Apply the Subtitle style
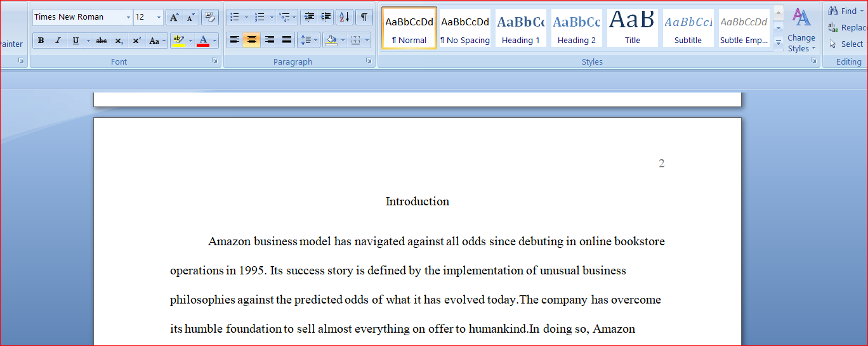 [x=688, y=27]
